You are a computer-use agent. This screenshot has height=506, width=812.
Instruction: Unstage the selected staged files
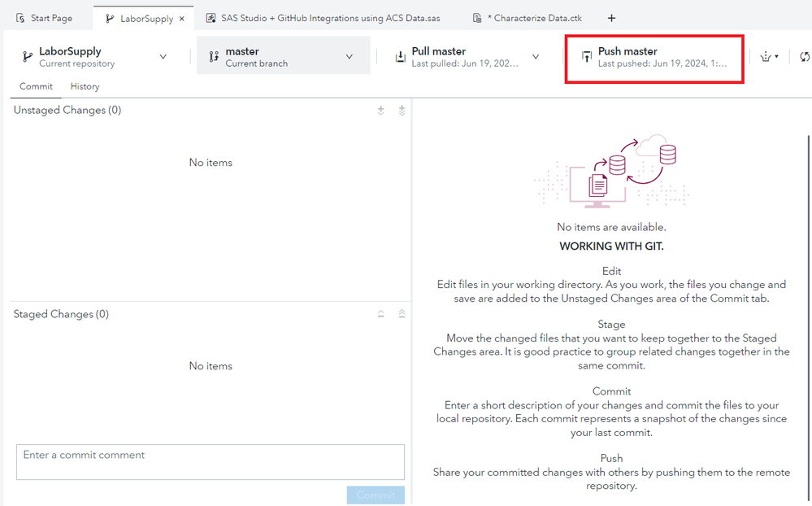[380, 313]
